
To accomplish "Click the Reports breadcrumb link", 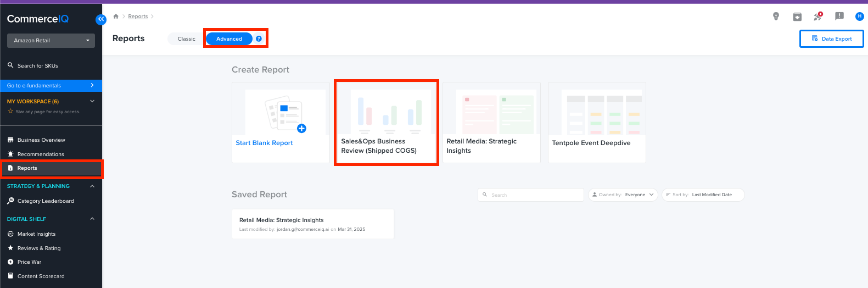I will 138,16.
